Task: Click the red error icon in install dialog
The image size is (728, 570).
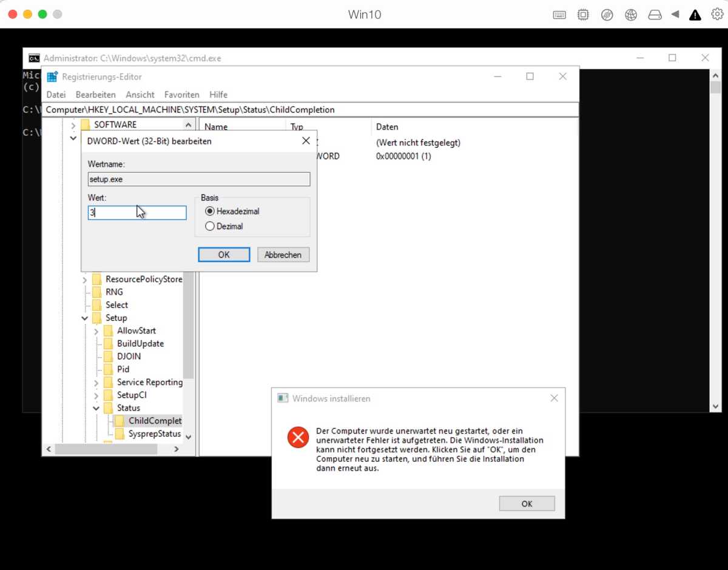Action: click(298, 437)
